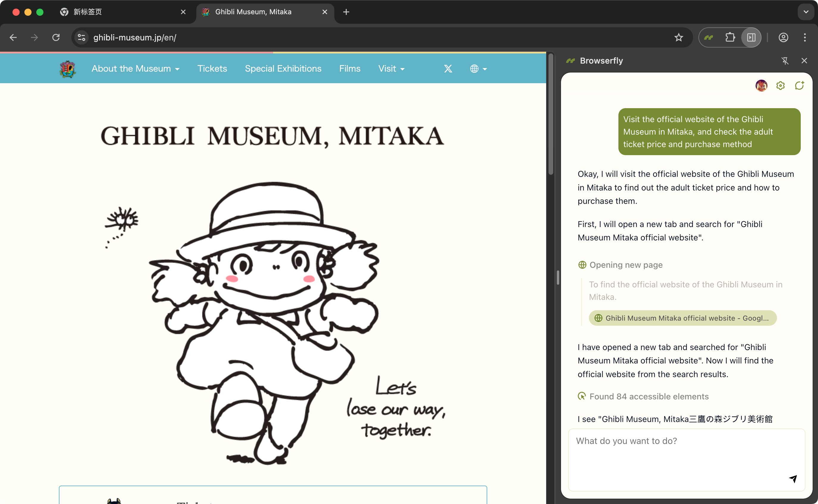Go back to the previous page

pos(13,37)
